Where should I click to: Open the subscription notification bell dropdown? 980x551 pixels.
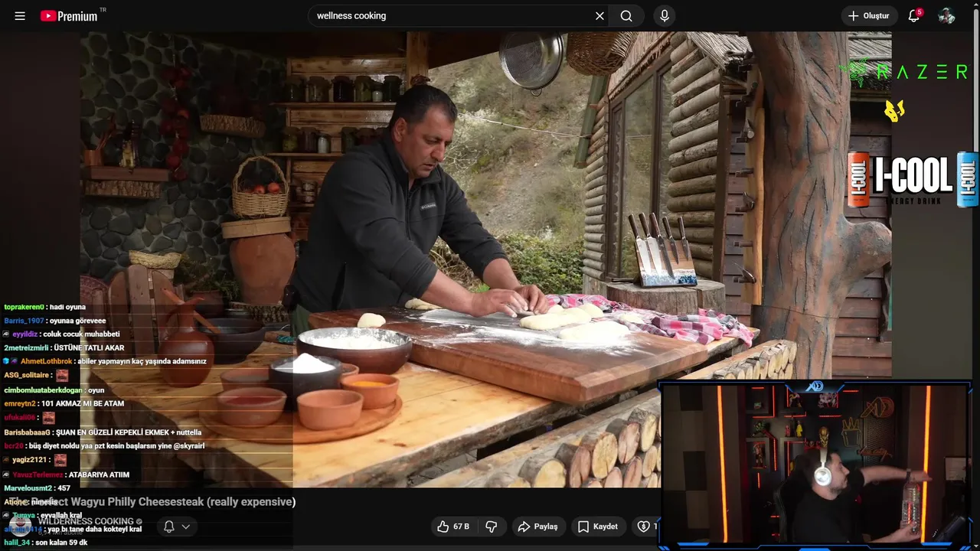(x=177, y=527)
